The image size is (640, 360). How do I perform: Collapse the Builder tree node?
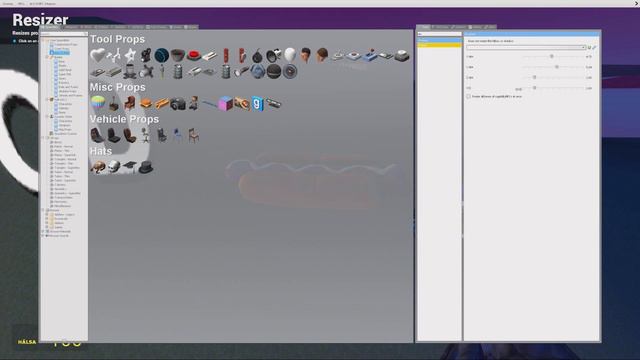point(47,57)
